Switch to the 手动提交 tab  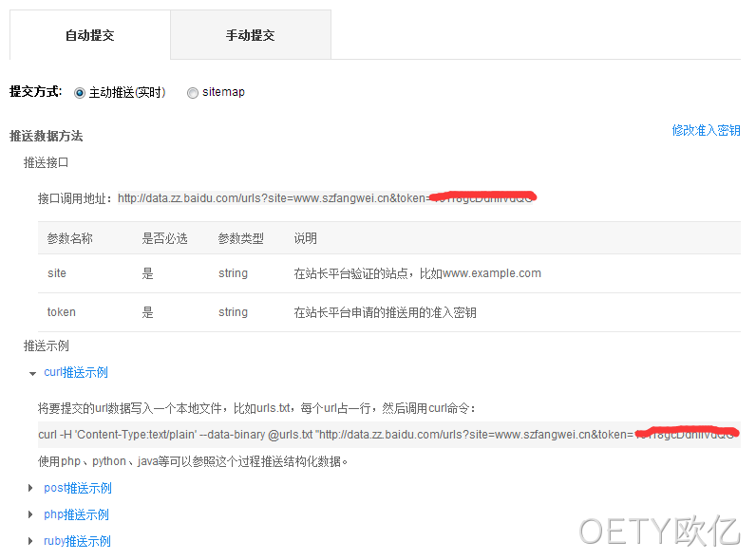pyautogui.click(x=251, y=35)
